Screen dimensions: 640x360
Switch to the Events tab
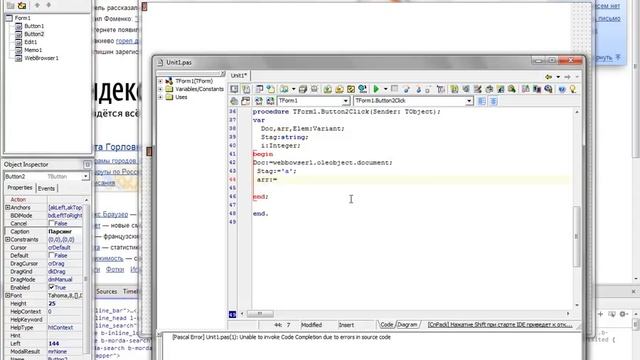click(46, 188)
